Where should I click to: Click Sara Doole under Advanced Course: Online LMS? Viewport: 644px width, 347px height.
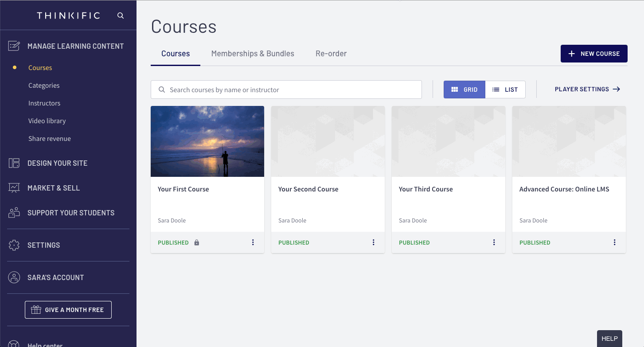534,220
